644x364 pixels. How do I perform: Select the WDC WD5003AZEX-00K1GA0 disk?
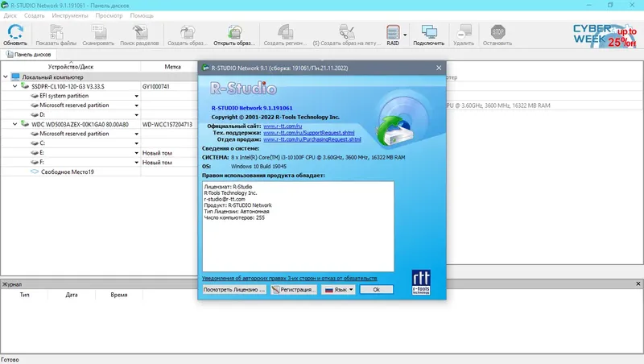[x=80, y=124]
